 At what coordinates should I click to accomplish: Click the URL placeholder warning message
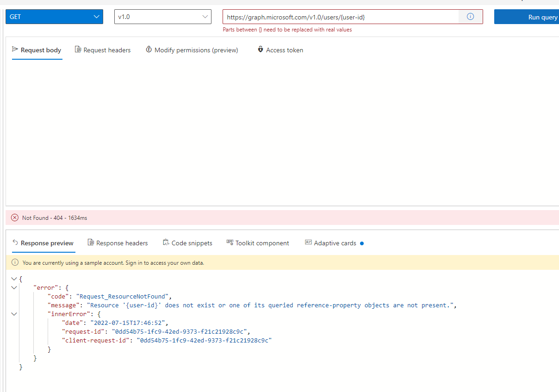[x=287, y=30]
